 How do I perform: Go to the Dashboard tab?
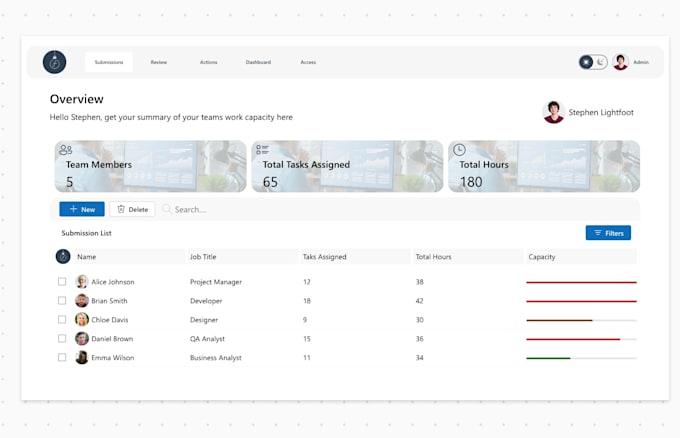click(258, 62)
